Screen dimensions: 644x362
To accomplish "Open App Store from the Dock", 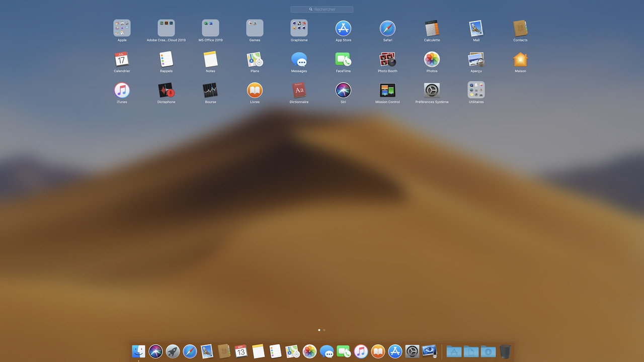I will coord(395,351).
